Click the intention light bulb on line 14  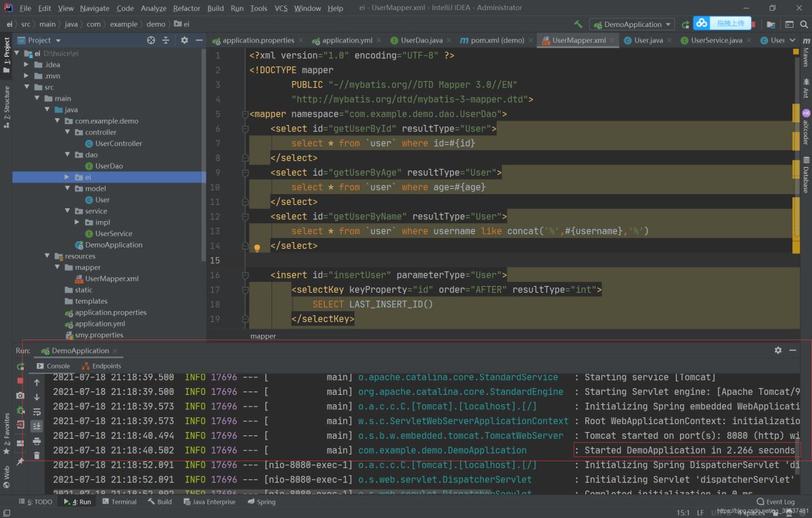pyautogui.click(x=257, y=248)
